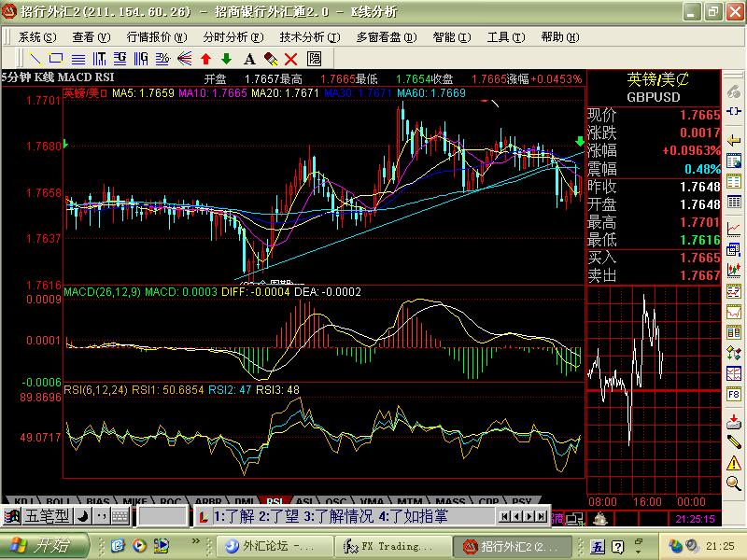Screen dimensions: 747x560
Task: Select the horizontal parallel lines tool
Action: [78, 59]
